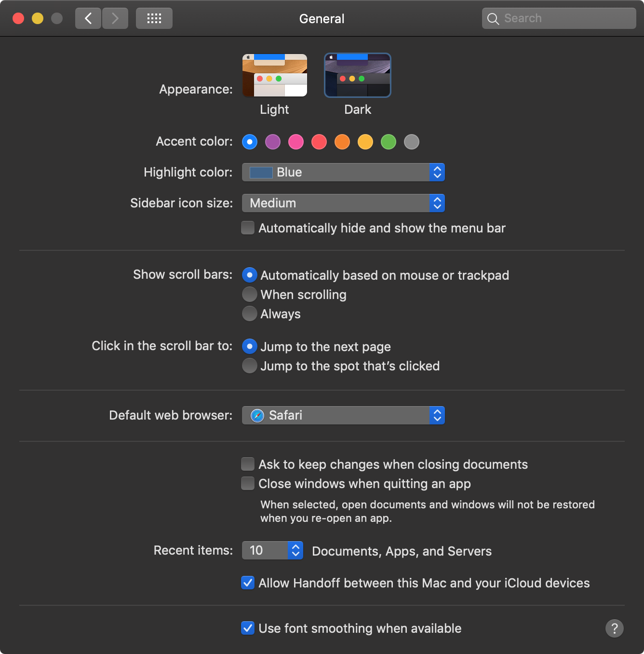The image size is (644, 654).
Task: Show all preferences via grid icon
Action: point(154,18)
